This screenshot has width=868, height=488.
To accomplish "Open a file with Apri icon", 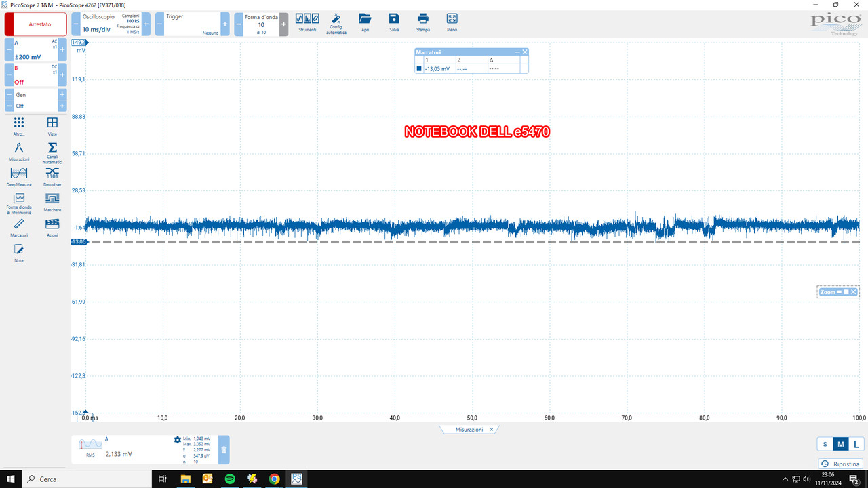I will [x=366, y=22].
